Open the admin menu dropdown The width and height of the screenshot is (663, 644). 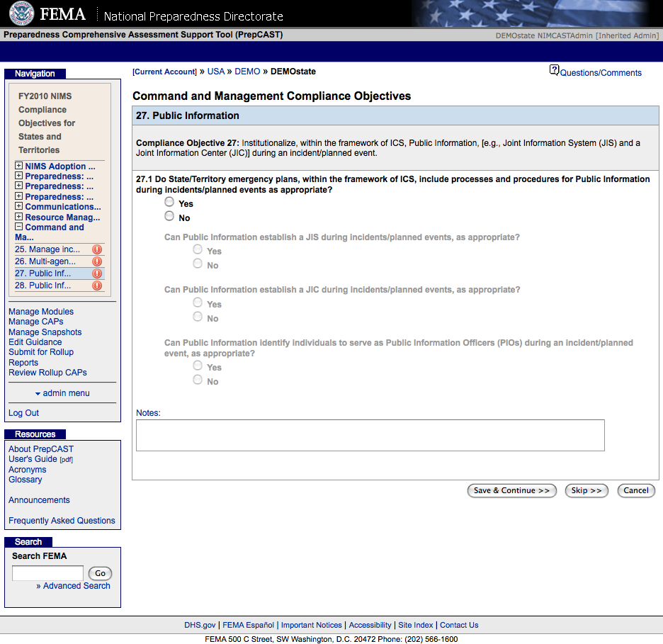point(62,393)
